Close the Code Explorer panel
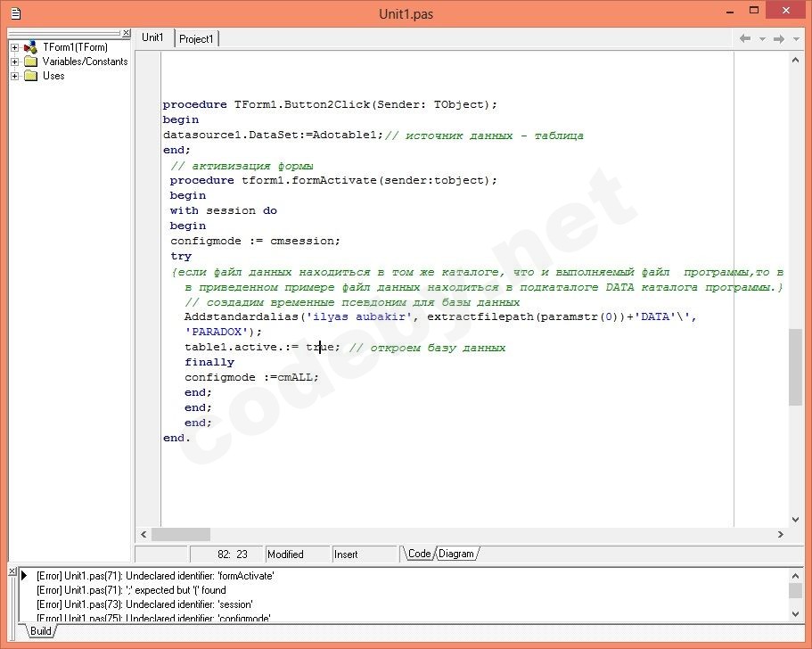 126,33
